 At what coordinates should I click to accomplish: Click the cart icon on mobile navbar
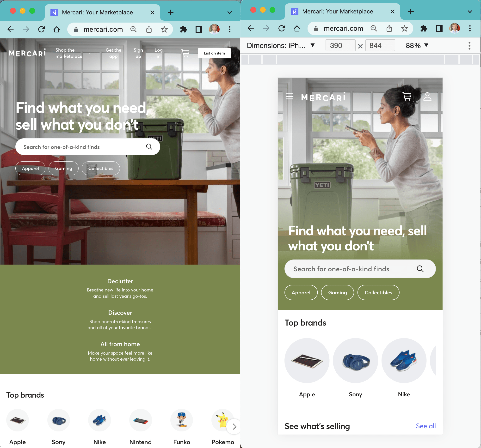[407, 97]
